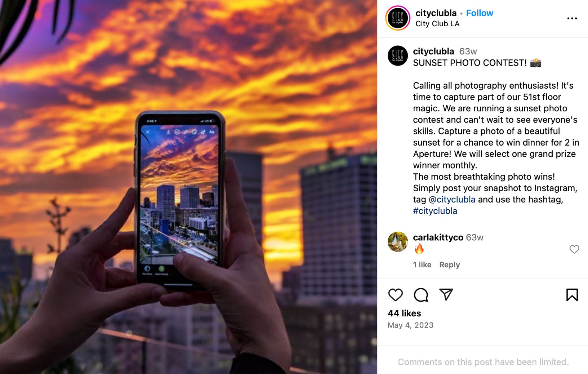
Task: Save post using the bookmark icon
Action: coord(572,295)
